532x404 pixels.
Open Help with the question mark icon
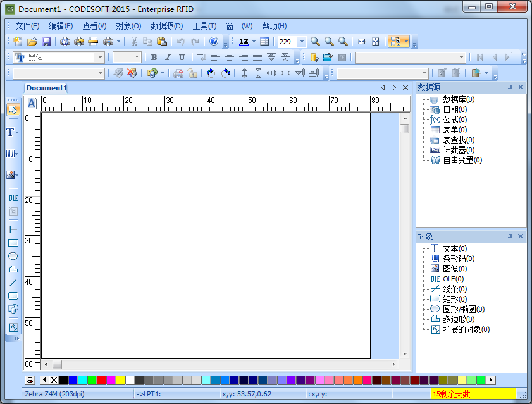[x=214, y=41]
